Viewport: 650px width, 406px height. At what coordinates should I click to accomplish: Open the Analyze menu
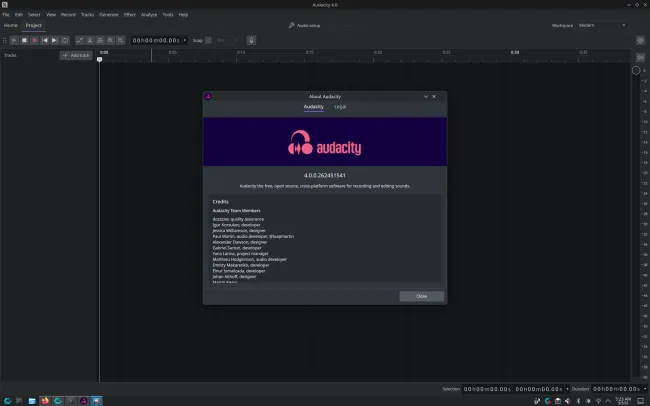pyautogui.click(x=149, y=15)
